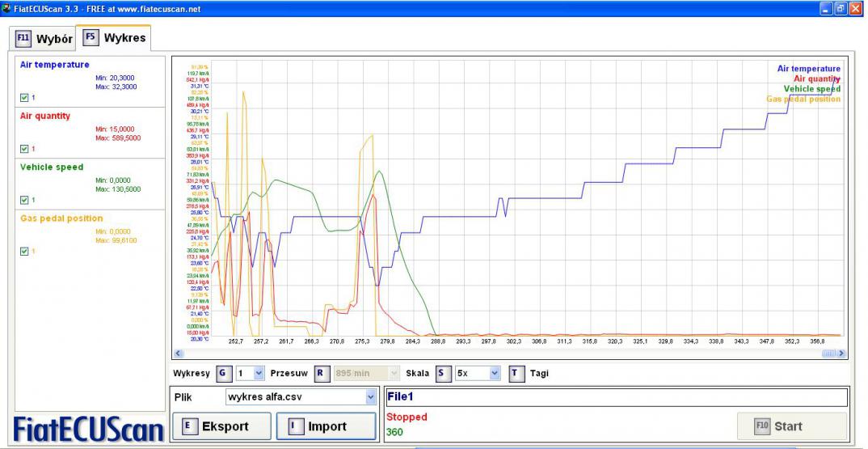This screenshot has width=868, height=449.
Task: Expand the Skala 5x dropdown
Action: coord(494,373)
